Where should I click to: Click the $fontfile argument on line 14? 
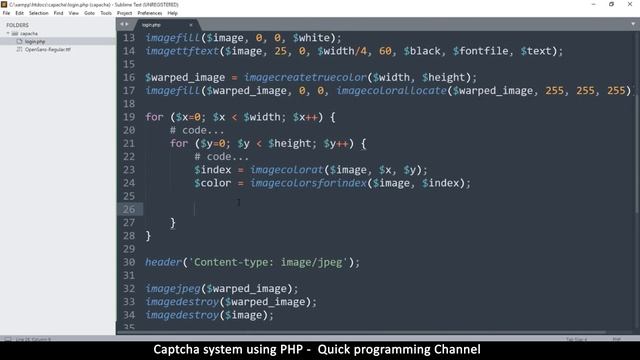tap(480, 51)
